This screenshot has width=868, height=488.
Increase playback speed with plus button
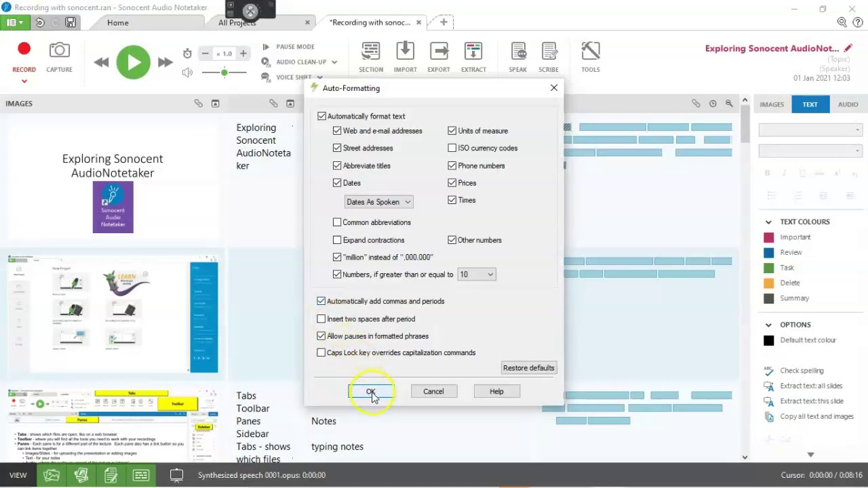click(243, 54)
